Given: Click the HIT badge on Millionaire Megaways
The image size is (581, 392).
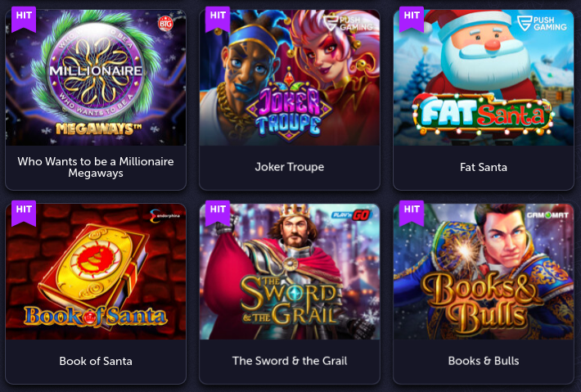Looking at the screenshot, I should pyautogui.click(x=24, y=19).
